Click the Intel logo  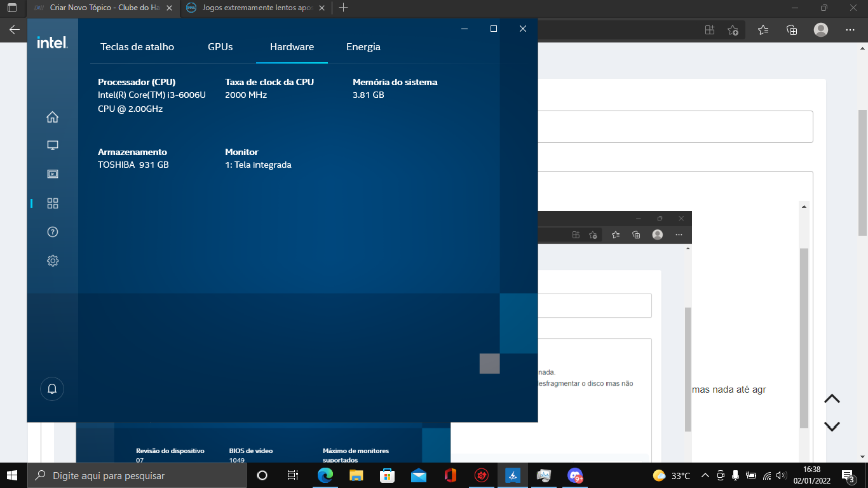click(52, 42)
